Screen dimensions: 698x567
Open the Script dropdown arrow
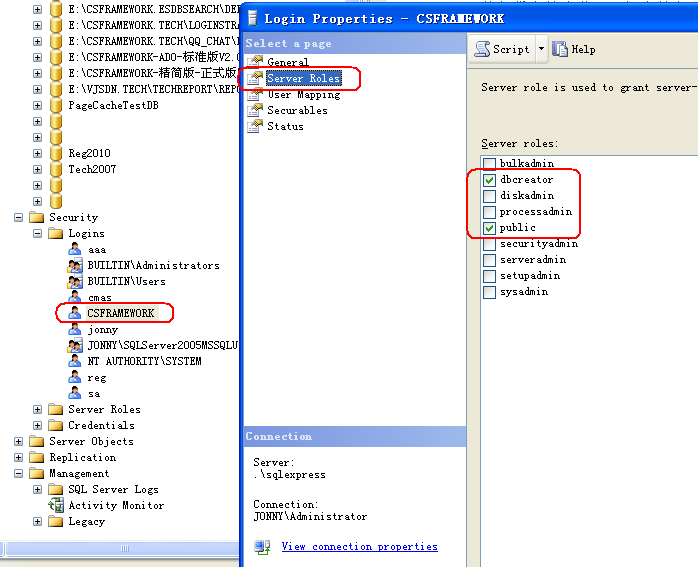[x=541, y=49]
